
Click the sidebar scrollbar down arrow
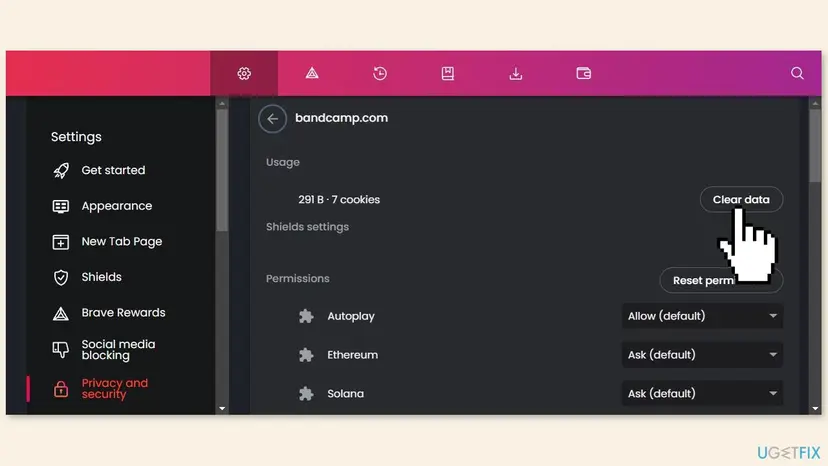[222, 408]
